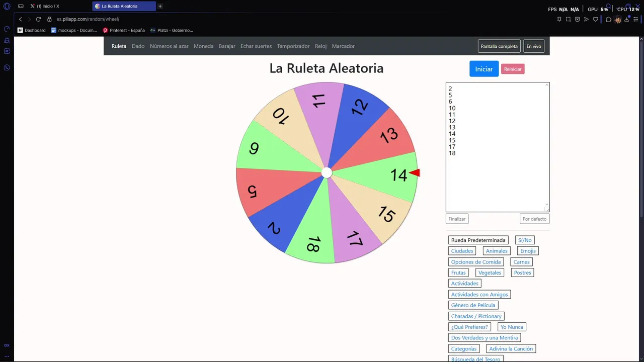
Task: Choose the Frutas preset
Action: [458, 273]
